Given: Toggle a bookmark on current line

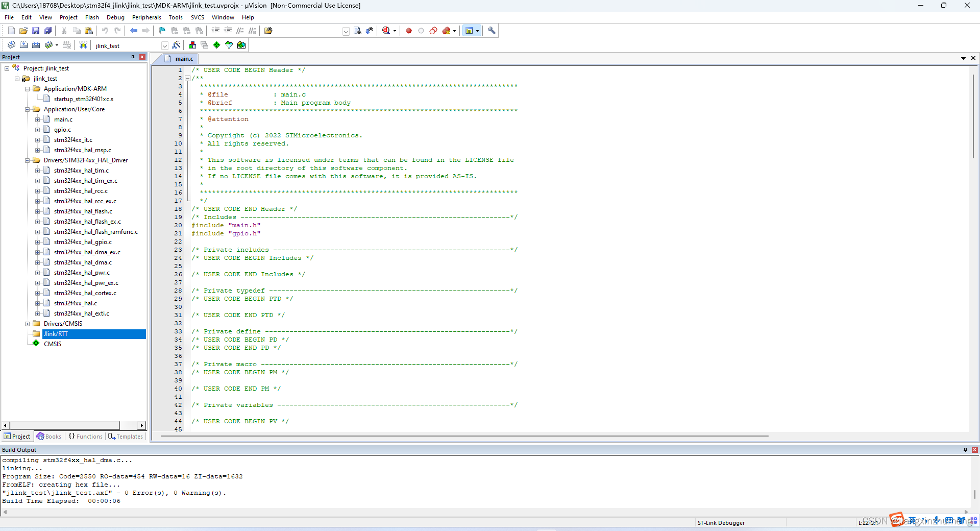Looking at the screenshot, I should (x=161, y=31).
